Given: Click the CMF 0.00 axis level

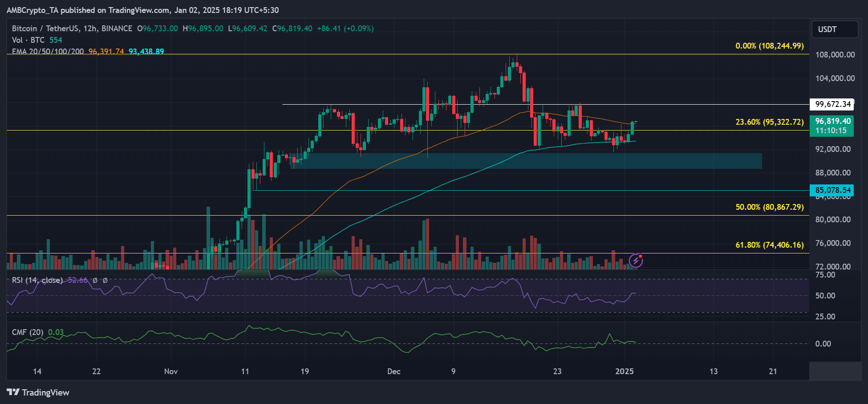Looking at the screenshot, I should click(823, 344).
